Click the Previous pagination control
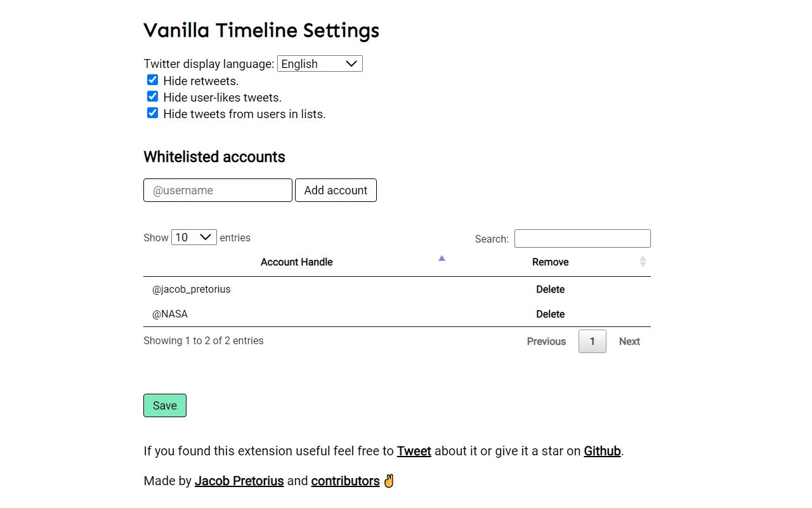 click(546, 341)
